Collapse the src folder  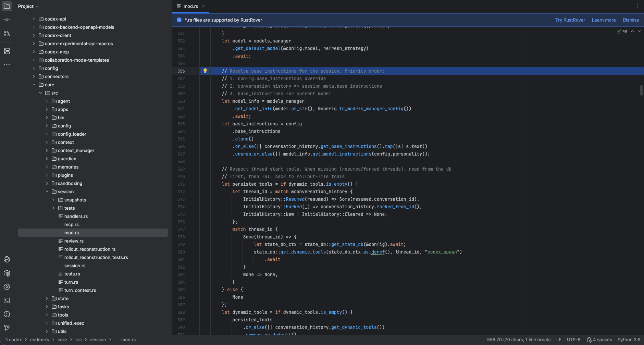40,93
